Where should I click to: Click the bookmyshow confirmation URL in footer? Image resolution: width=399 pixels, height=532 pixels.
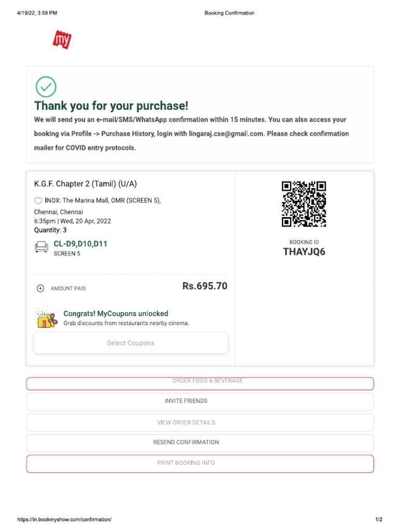[64, 520]
